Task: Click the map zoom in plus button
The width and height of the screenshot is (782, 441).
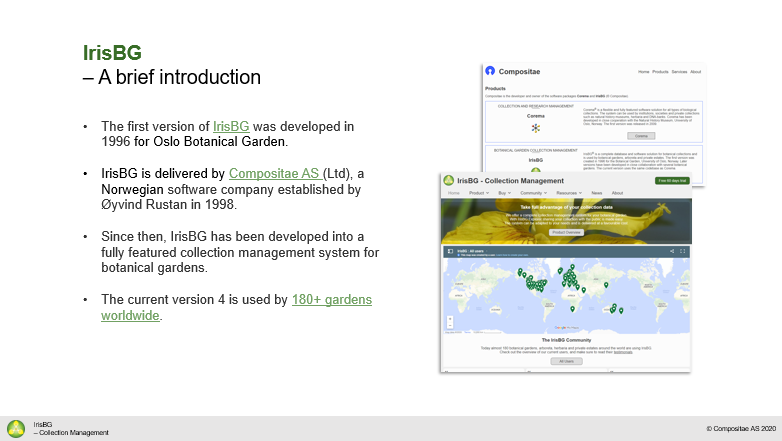Action: tap(450, 319)
